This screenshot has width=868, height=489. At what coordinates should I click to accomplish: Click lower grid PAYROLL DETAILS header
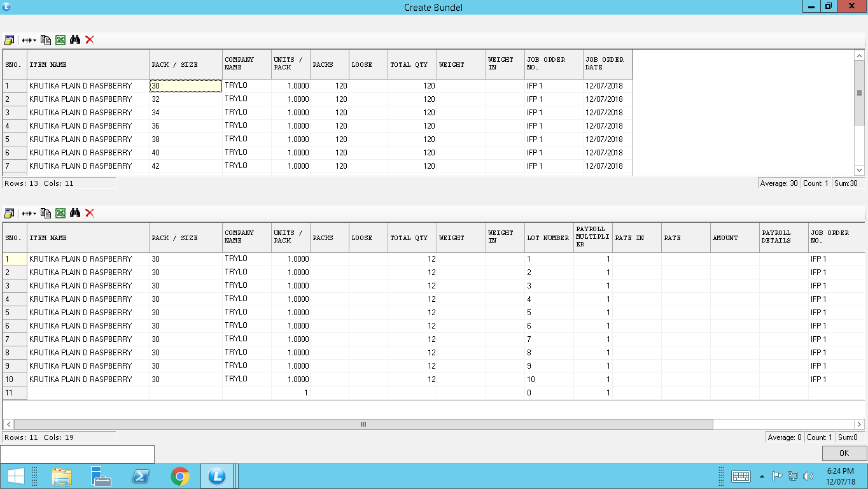click(784, 237)
